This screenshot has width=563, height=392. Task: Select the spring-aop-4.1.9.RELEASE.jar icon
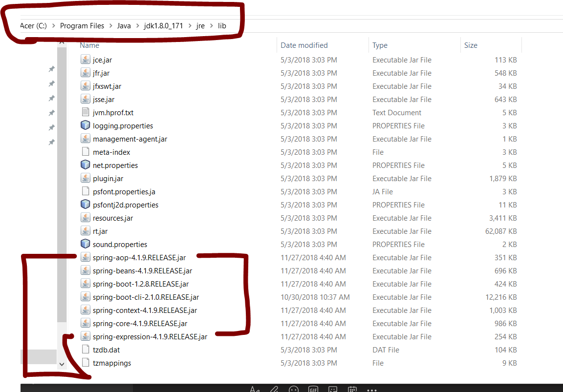pos(85,257)
